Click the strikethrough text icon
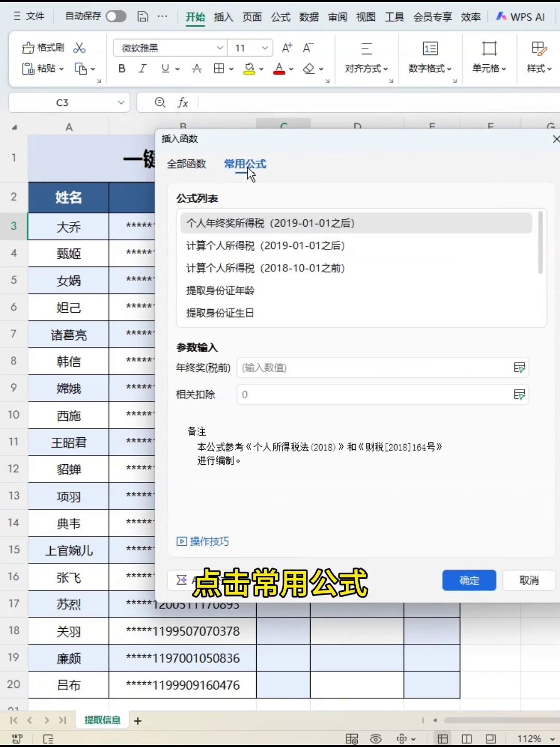Image resolution: width=560 pixels, height=747 pixels. 197,68
